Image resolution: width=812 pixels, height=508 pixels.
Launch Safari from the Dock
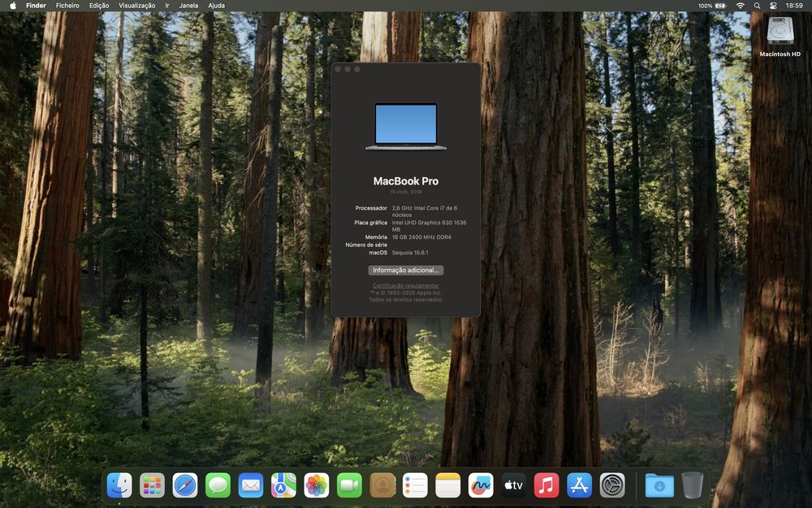(x=185, y=486)
